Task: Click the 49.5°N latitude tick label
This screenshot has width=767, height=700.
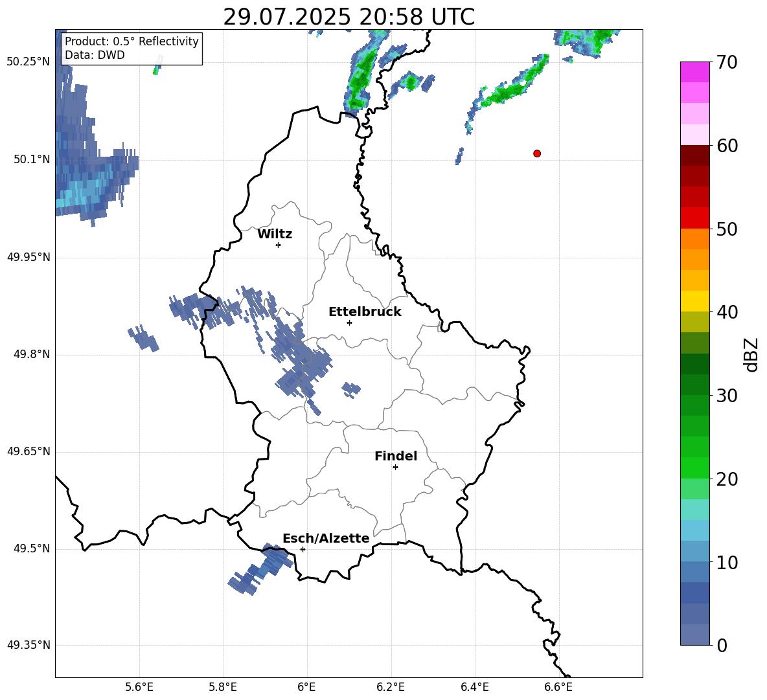Action: click(x=32, y=548)
